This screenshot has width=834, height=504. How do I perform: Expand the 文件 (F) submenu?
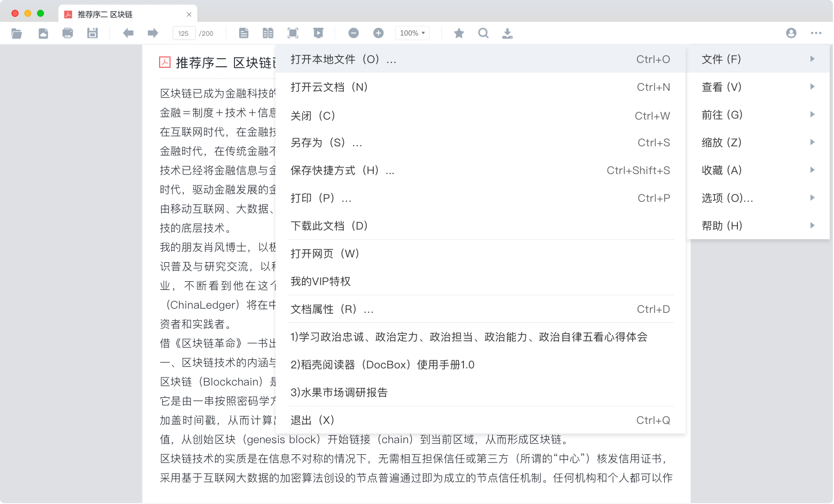click(x=758, y=59)
